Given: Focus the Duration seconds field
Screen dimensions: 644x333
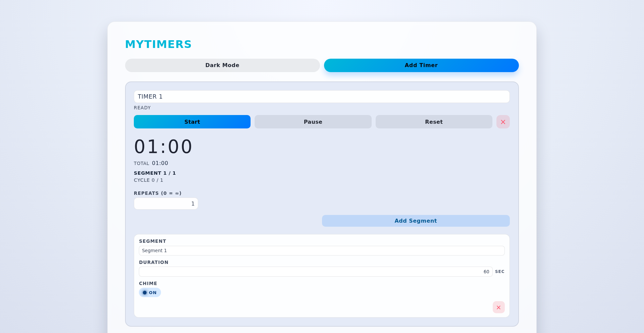Looking at the screenshot, I should tap(316, 272).
